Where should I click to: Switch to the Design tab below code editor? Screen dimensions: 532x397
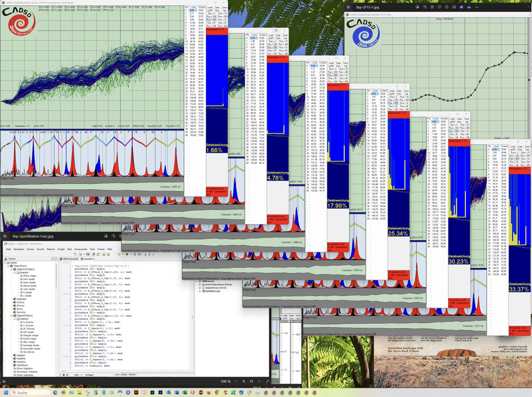point(125,374)
